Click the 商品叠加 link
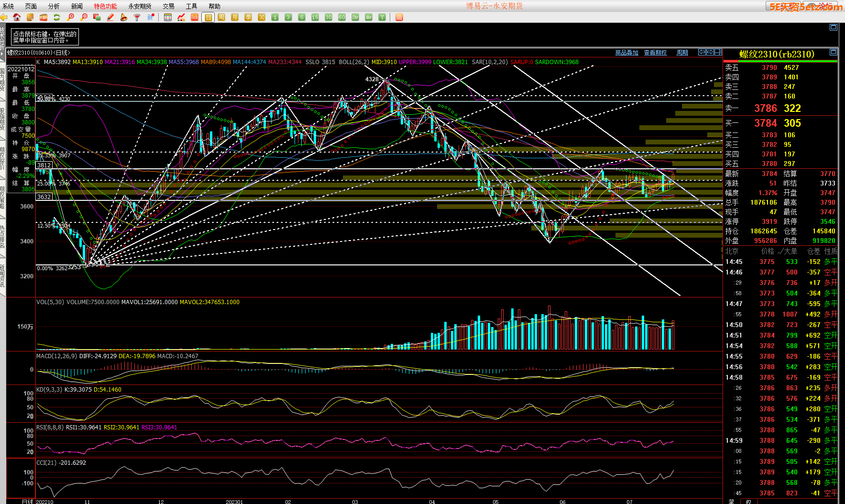 pyautogui.click(x=626, y=53)
